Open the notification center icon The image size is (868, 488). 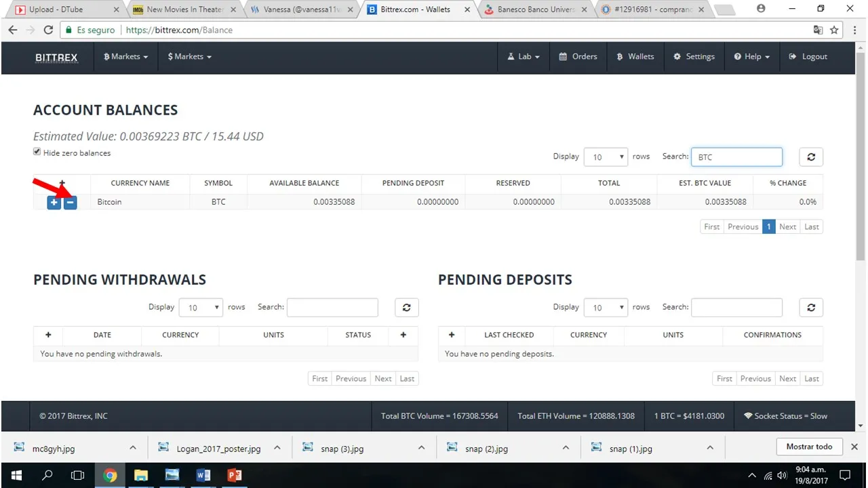tap(846, 475)
